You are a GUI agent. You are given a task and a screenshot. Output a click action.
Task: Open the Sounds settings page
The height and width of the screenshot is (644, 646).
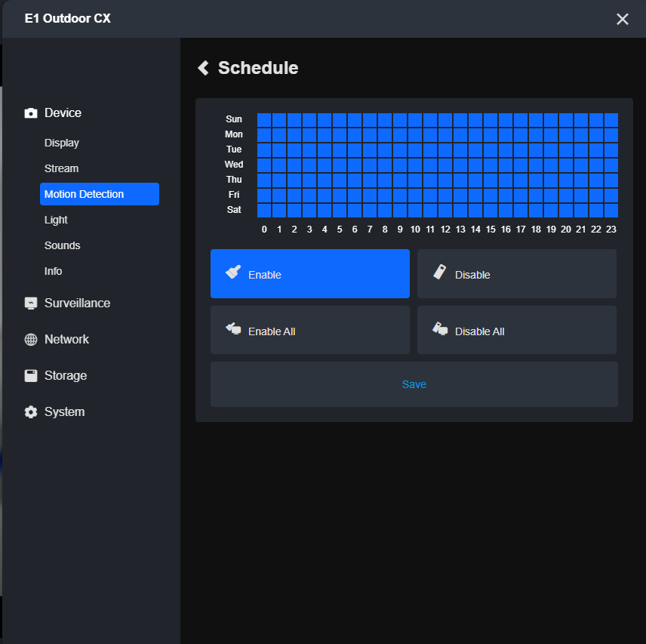click(x=62, y=245)
